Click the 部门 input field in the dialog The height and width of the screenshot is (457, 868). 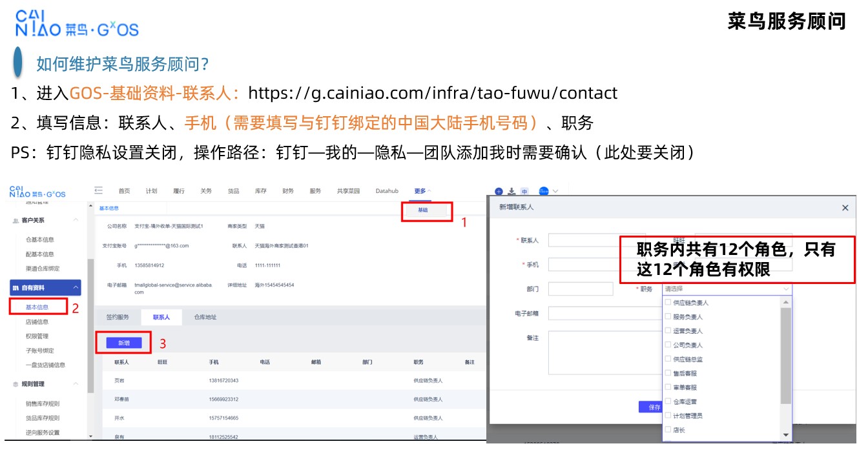(581, 289)
